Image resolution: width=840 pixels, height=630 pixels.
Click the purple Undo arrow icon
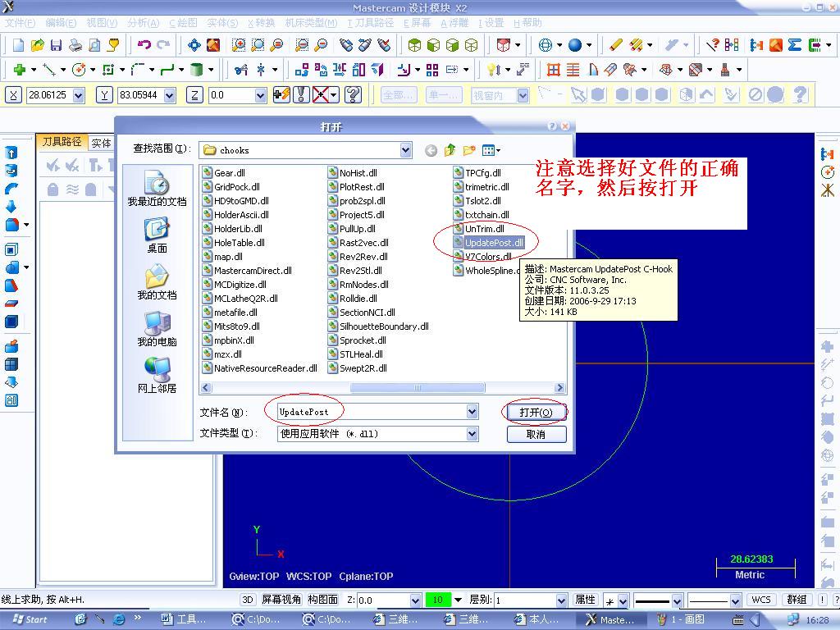coord(144,45)
